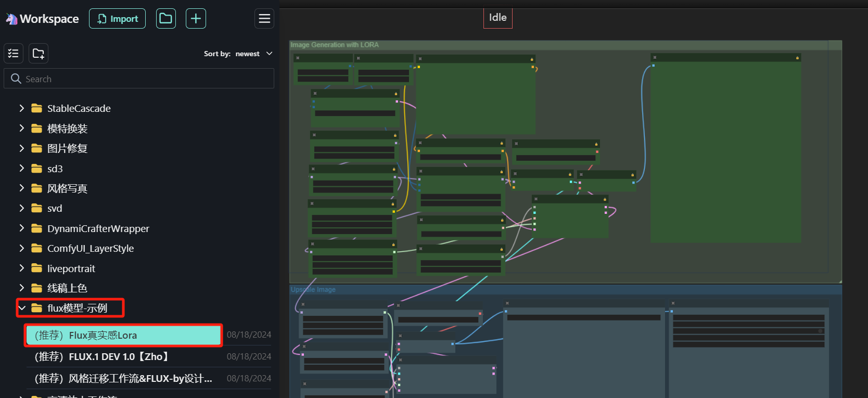Screen dimensions: 868x398
Task: Click the StableCascade folder icon
Action: pyautogui.click(x=36, y=108)
